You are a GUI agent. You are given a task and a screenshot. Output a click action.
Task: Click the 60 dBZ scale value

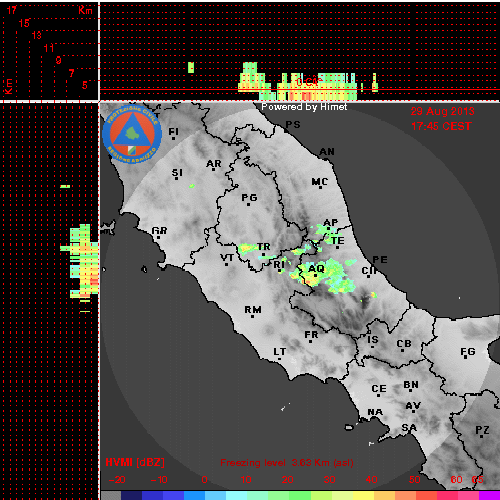[x=456, y=480]
